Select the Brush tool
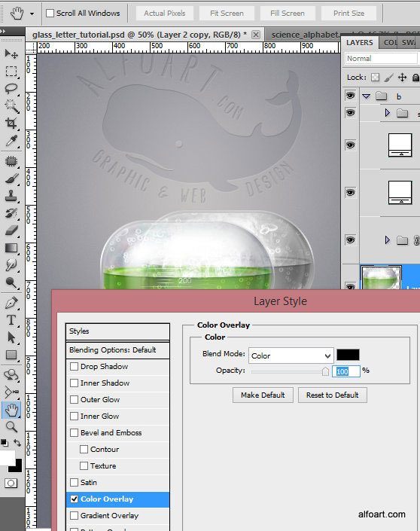Image resolution: width=420 pixels, height=531 pixels. tap(11, 179)
